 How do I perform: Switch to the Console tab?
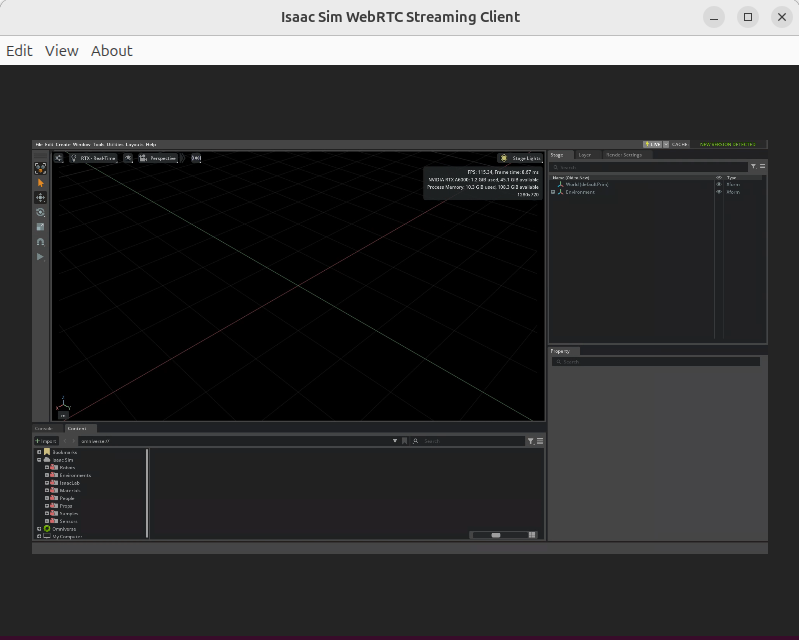44,428
